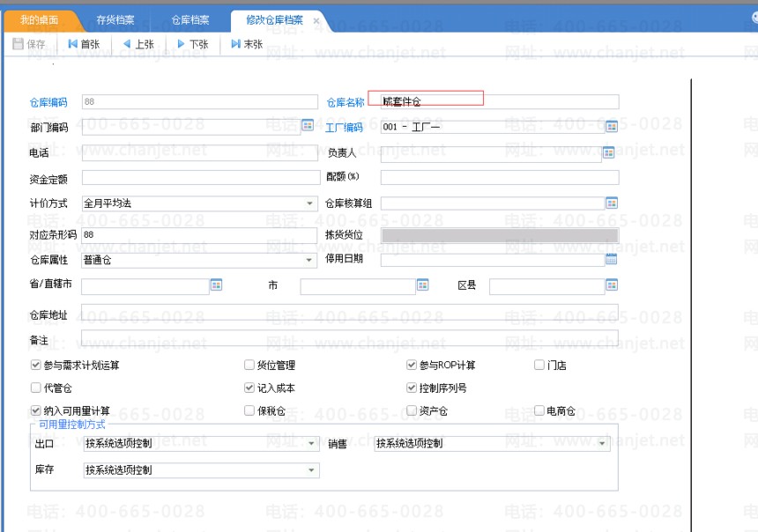Click the blue 仓库名称 label link

(346, 102)
